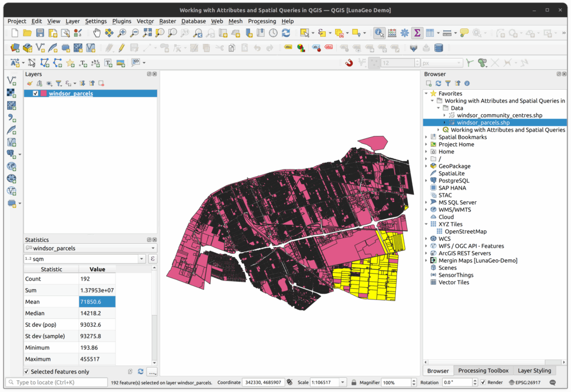This screenshot has width=571, height=392.
Task: Open the Statistical Summary sigma icon
Action: pos(417,33)
